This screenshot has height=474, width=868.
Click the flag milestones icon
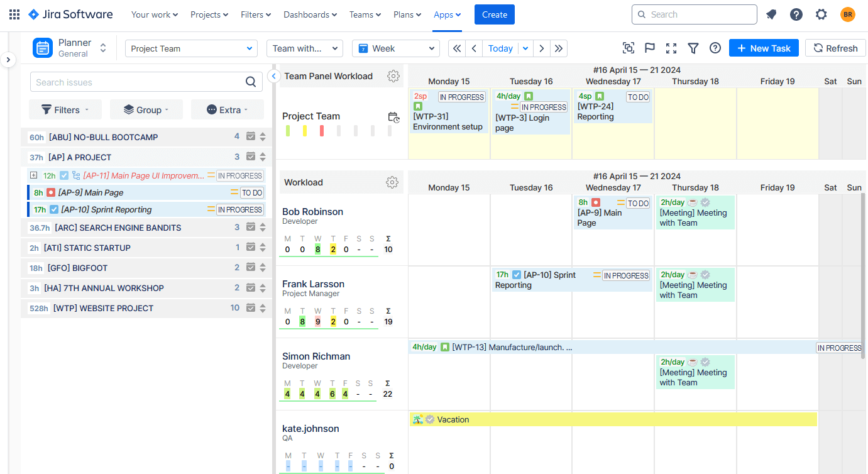(650, 48)
